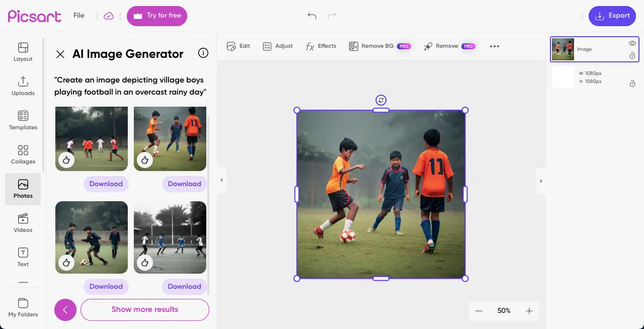Open the Collages panel

coord(23,155)
